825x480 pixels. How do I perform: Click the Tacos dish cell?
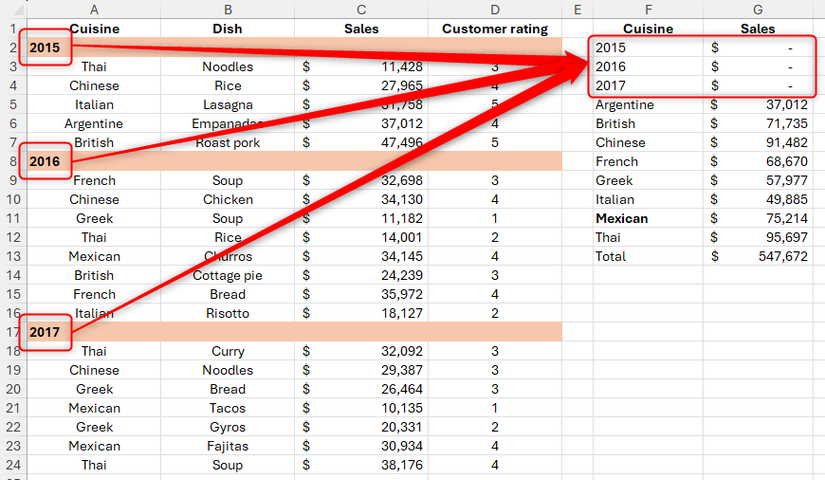(x=227, y=408)
